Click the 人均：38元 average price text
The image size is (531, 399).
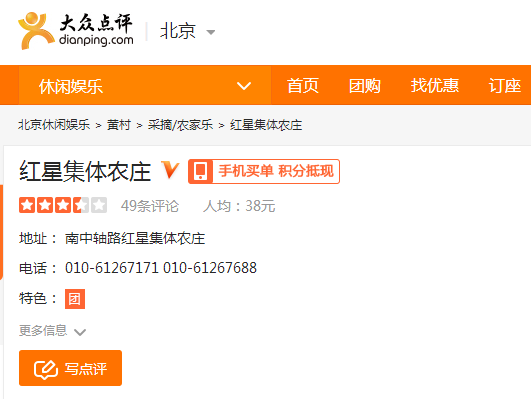pyautogui.click(x=239, y=206)
